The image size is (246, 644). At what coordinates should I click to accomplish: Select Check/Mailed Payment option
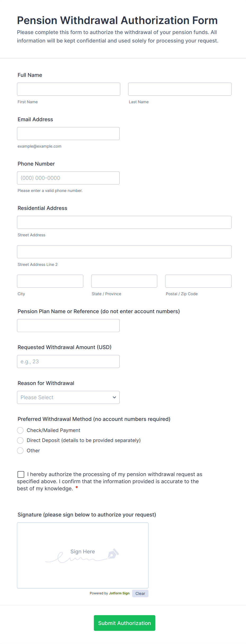(20, 430)
